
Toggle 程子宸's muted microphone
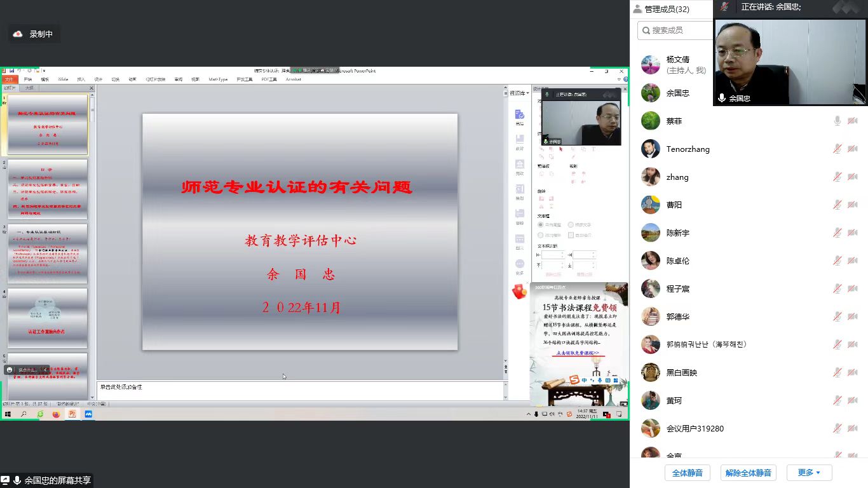837,288
